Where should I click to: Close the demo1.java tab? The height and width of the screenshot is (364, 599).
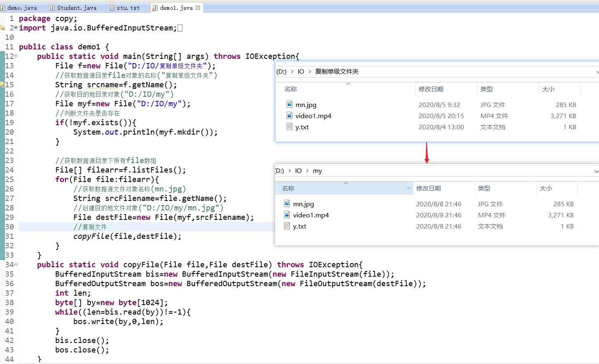coord(198,8)
